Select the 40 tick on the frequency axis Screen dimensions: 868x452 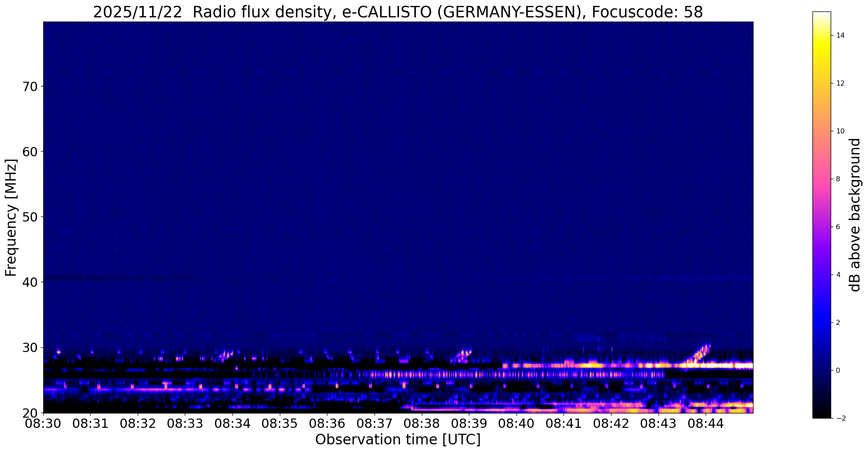pos(29,282)
